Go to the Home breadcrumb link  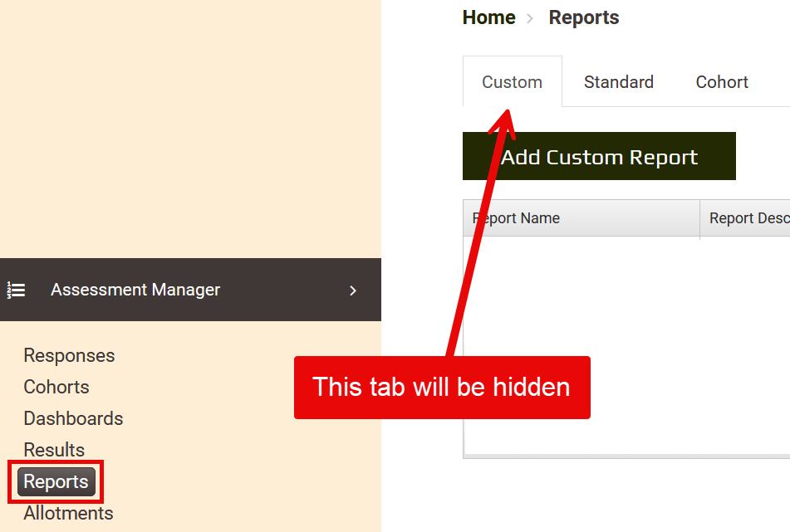pyautogui.click(x=488, y=17)
